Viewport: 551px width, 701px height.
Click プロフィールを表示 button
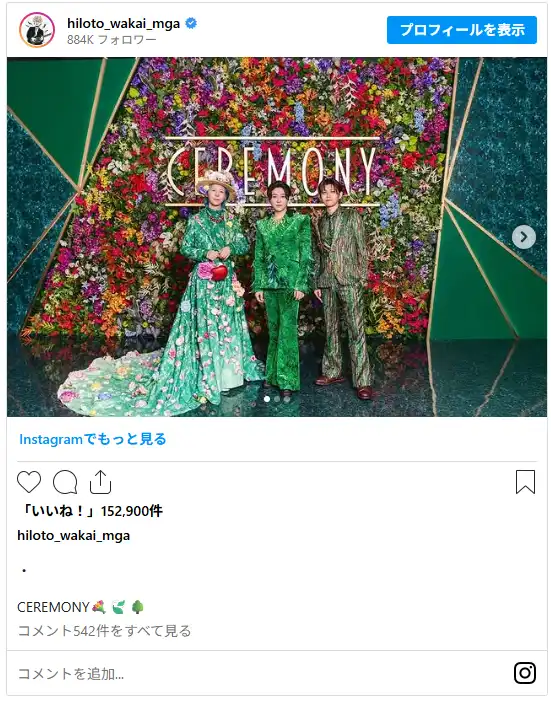point(462,30)
